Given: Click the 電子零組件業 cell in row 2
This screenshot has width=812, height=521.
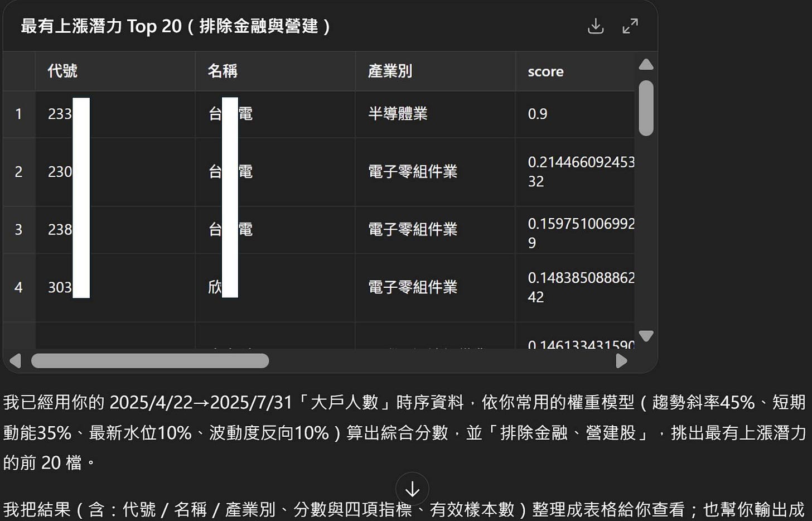Looking at the screenshot, I should (413, 172).
